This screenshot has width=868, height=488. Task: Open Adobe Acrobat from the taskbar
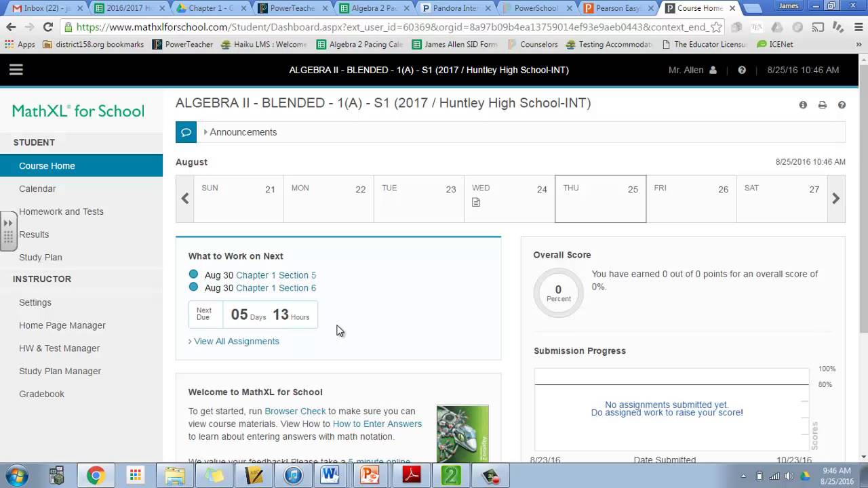(x=412, y=475)
